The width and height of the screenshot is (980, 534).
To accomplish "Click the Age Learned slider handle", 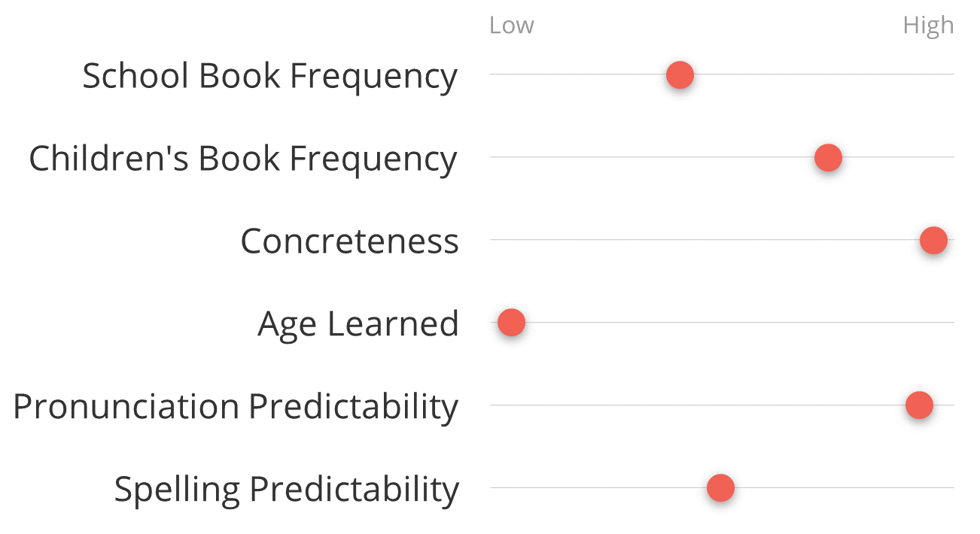I will 511,323.
